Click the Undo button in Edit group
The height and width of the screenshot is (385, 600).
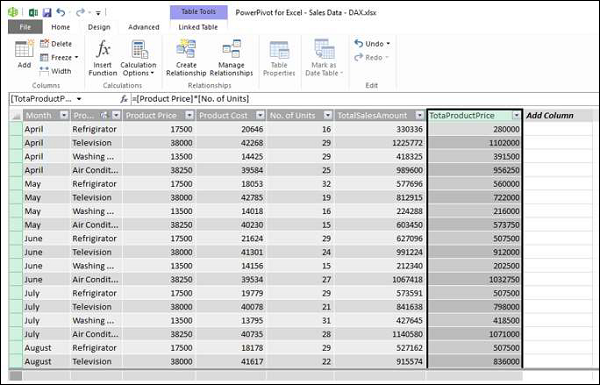point(372,44)
